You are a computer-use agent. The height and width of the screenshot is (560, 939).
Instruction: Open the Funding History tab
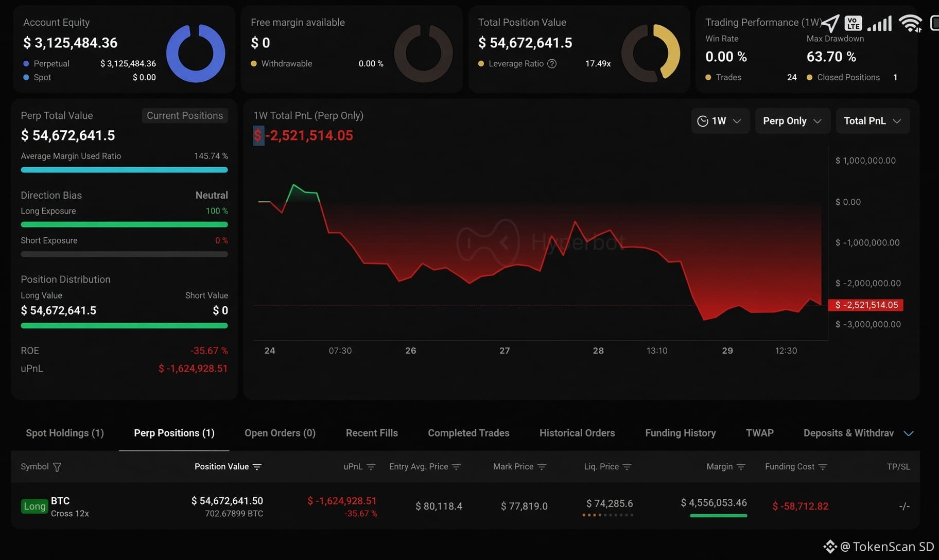click(x=680, y=433)
